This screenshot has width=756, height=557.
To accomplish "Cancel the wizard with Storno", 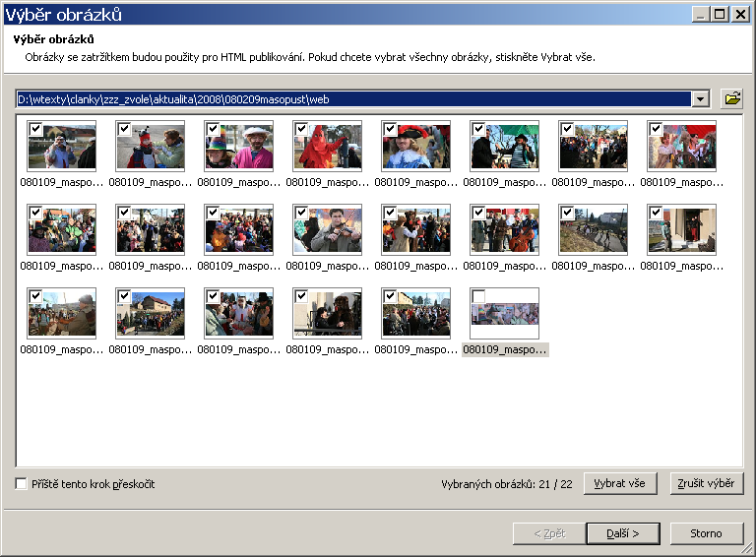I will [707, 533].
